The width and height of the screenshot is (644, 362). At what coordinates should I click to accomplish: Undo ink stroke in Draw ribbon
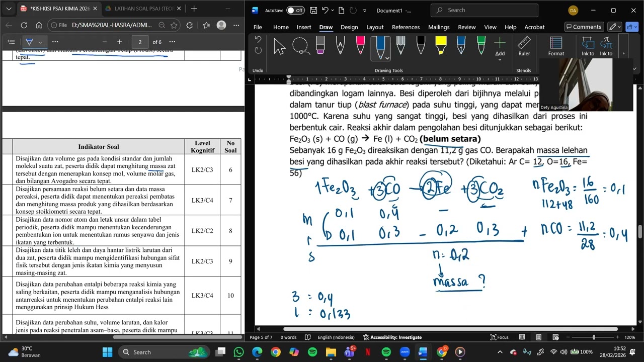click(258, 40)
